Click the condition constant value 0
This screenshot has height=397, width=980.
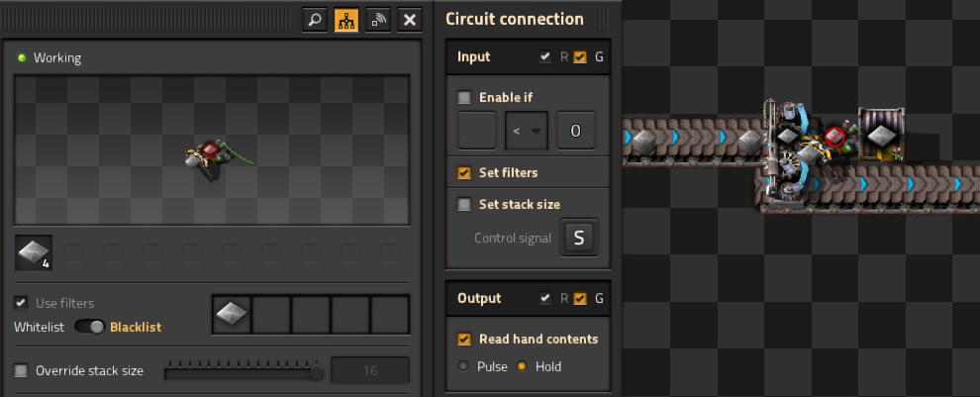575,131
